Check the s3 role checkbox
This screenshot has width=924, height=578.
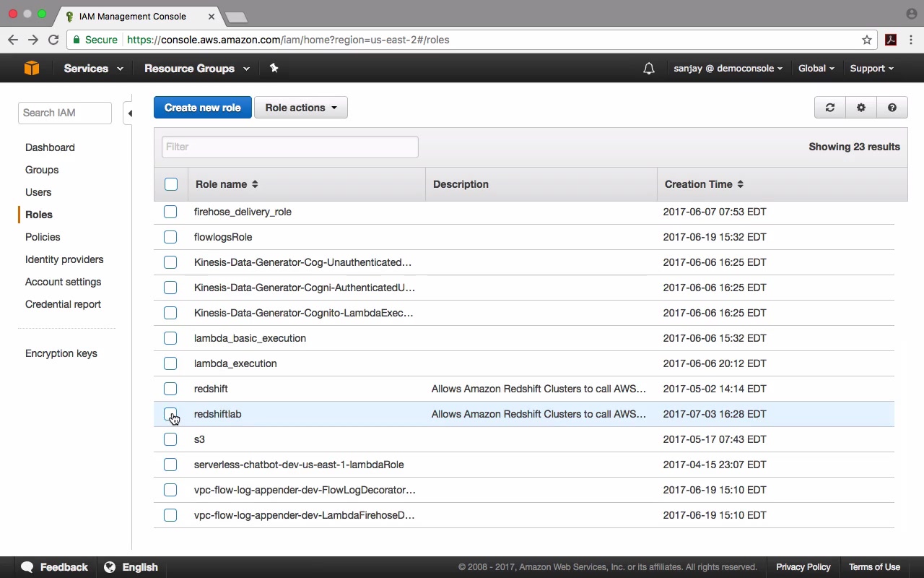(170, 439)
